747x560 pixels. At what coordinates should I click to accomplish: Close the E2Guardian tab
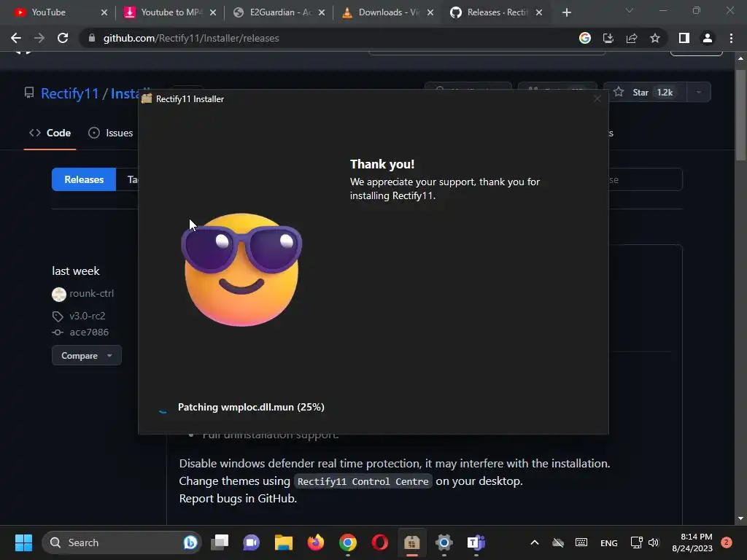[322, 12]
